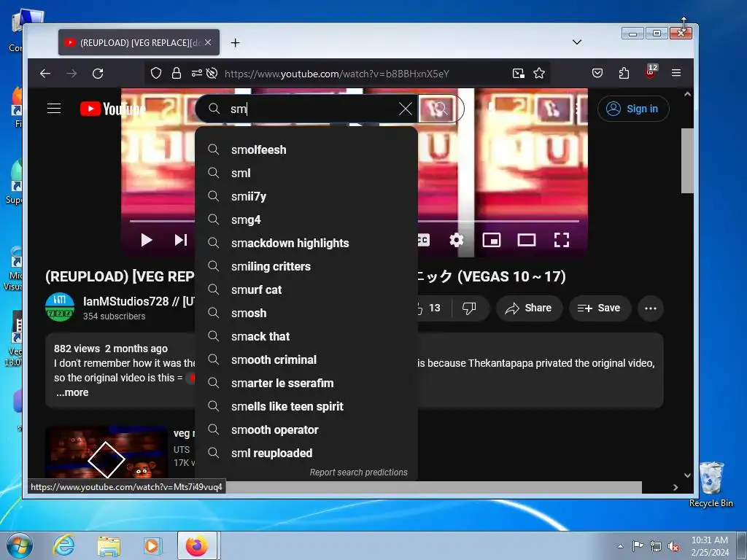Switch to theater mode
Screen dimensions: 747x560
[527, 240]
